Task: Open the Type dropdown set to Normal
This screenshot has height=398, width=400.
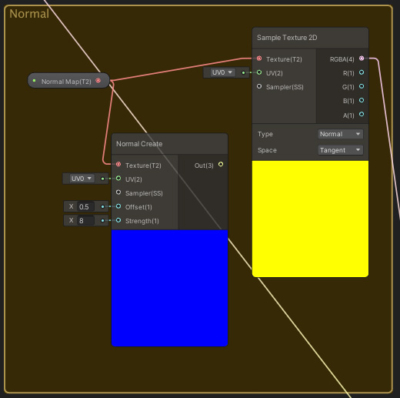Action: [x=340, y=134]
